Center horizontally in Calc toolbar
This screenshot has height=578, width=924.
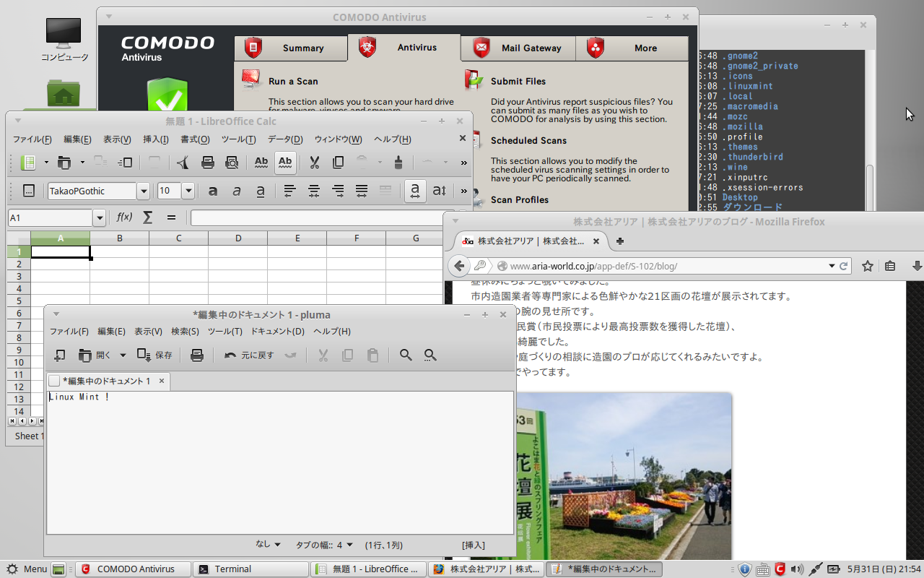coord(314,191)
